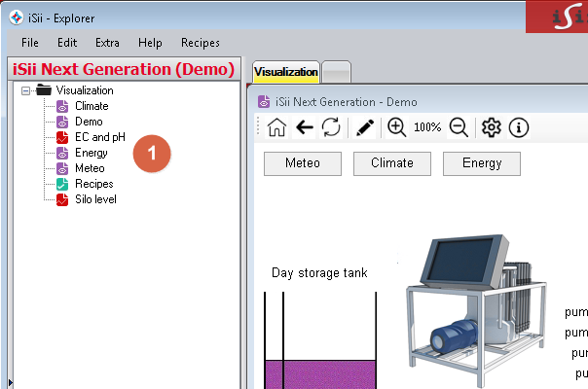Open the Help menu
Image resolution: width=588 pixels, height=389 pixels.
150,43
